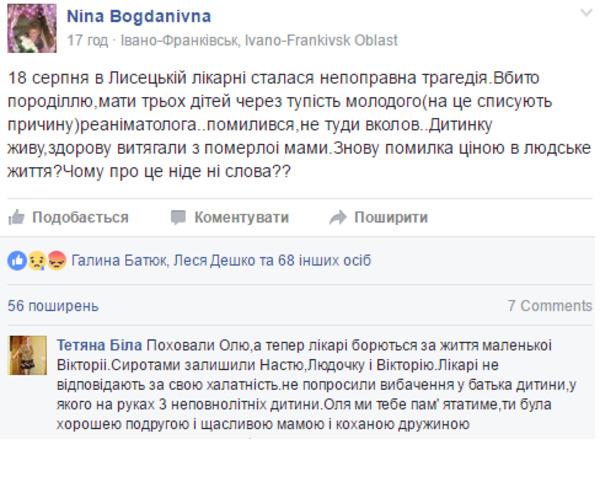Viewport: 600px width, 482px height.
Task: Click the '17 год' post timestamp
Action: 86,41
